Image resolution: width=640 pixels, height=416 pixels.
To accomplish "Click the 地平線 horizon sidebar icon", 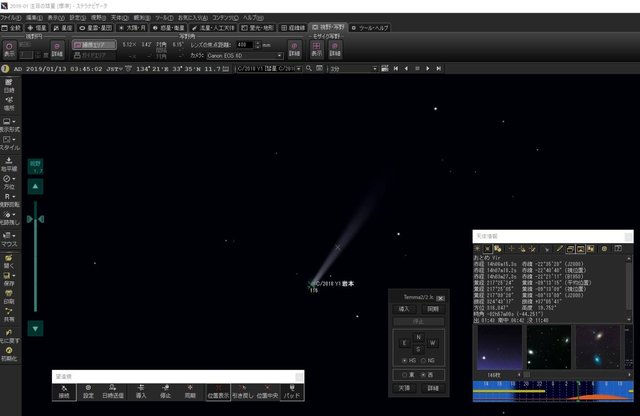I will pyautogui.click(x=9, y=164).
